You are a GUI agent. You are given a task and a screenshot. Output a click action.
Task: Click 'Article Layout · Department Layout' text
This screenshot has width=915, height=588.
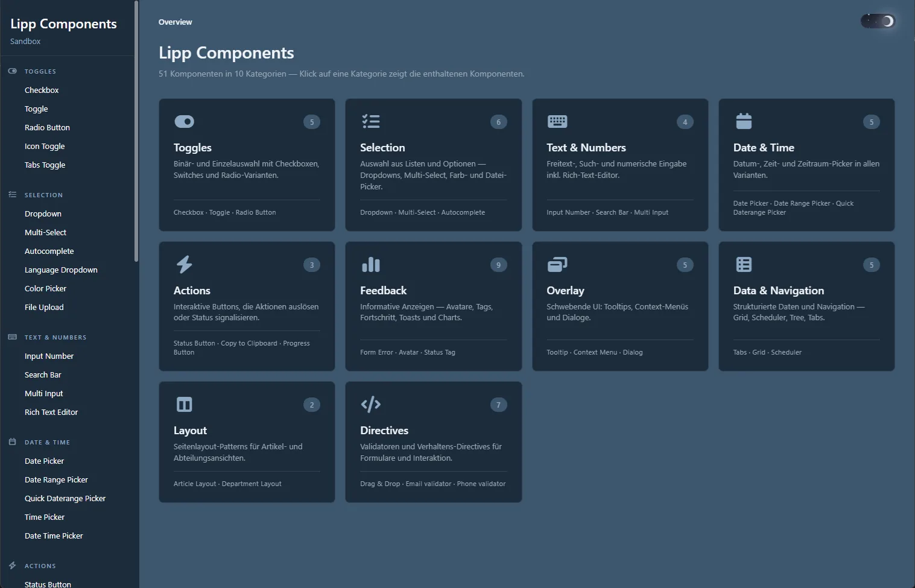click(227, 484)
